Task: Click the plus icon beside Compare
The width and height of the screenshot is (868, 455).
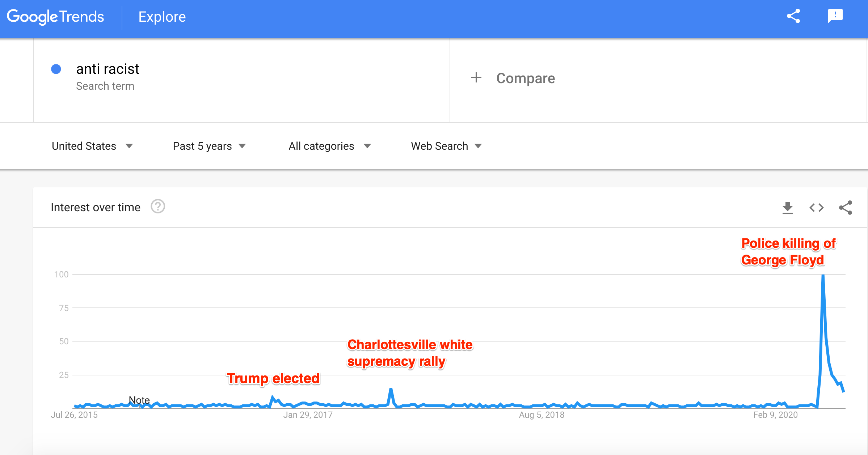Action: point(476,78)
